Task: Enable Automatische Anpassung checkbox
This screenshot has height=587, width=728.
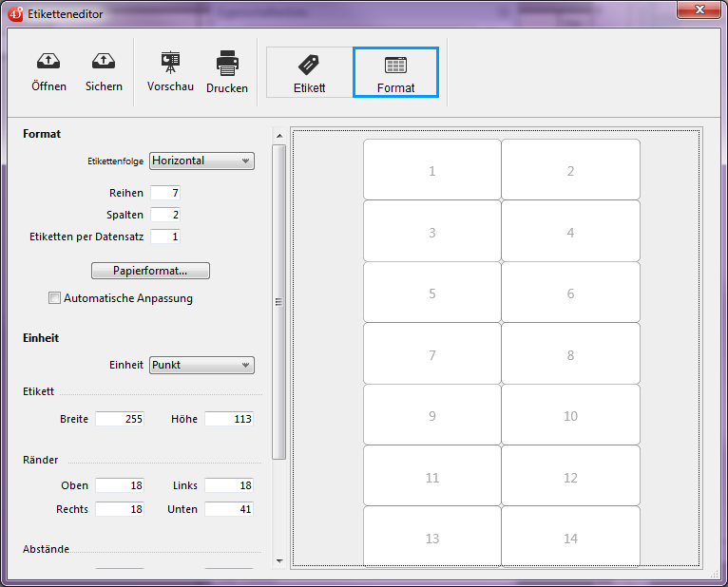Action: 54,298
